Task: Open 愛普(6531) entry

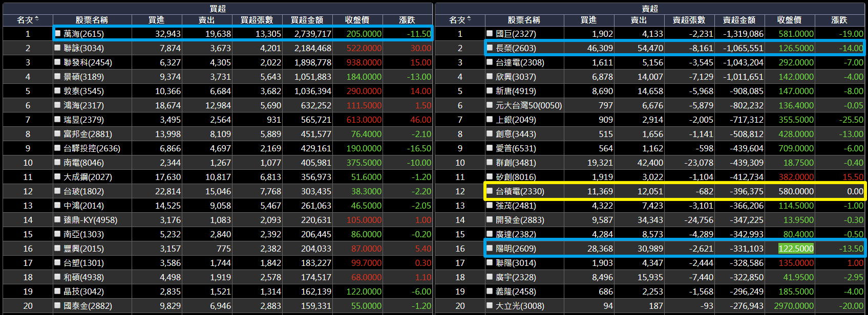Action: [516, 148]
